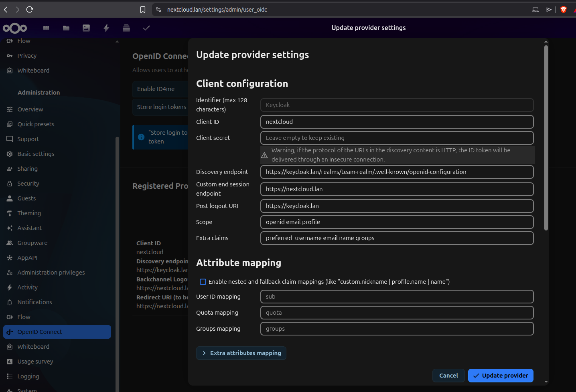Enable nested and fallback claim mappings

[x=203, y=282]
